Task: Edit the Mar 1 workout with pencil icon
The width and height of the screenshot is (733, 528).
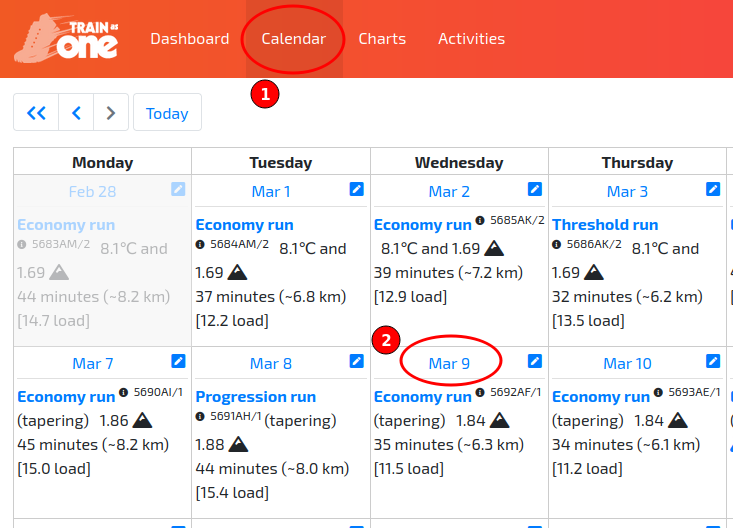Action: [357, 189]
